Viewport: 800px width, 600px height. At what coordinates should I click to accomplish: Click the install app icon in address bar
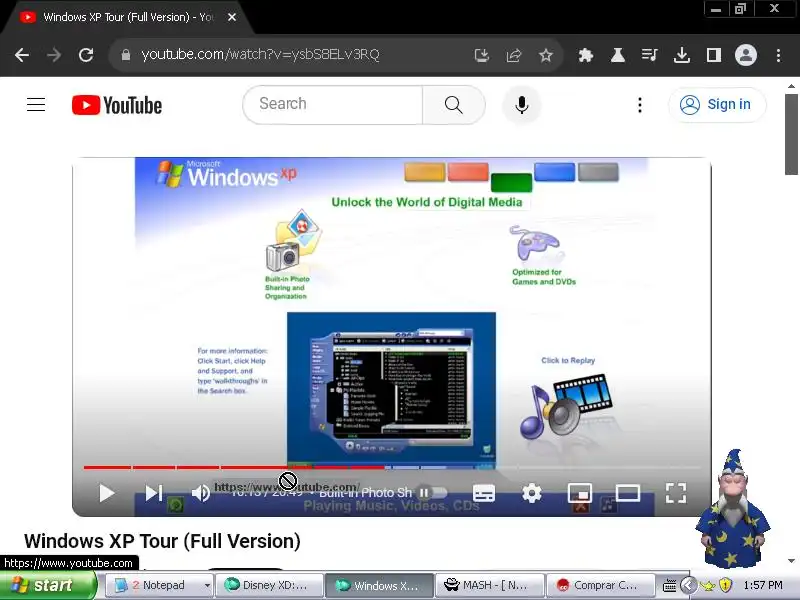482,55
